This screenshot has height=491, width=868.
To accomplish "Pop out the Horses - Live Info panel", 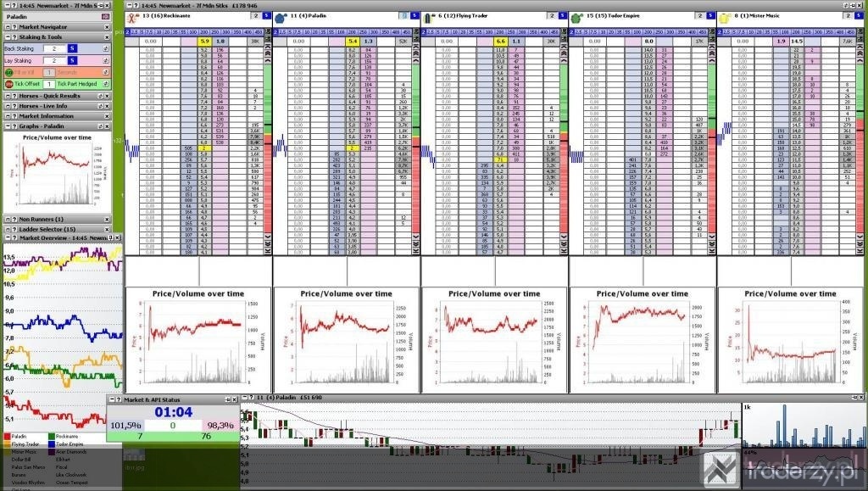I will pyautogui.click(x=101, y=106).
